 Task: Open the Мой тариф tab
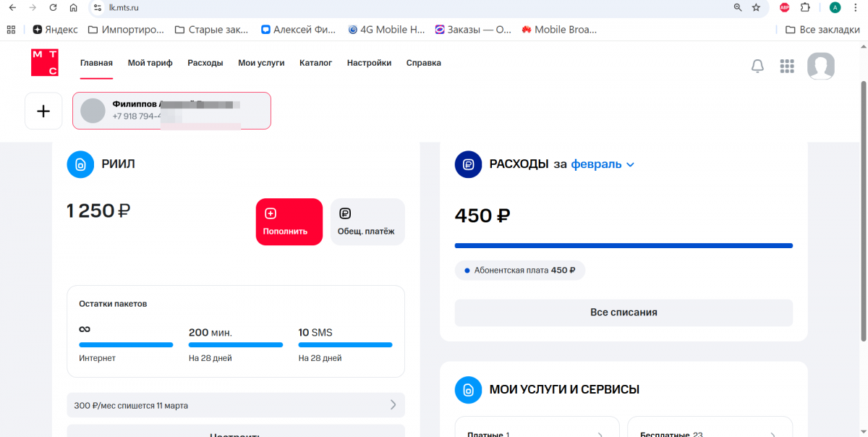[x=150, y=63]
